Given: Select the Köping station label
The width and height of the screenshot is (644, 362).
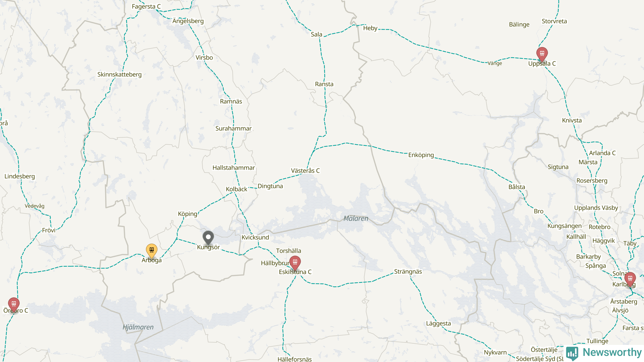Looking at the screenshot, I should click(x=188, y=214).
